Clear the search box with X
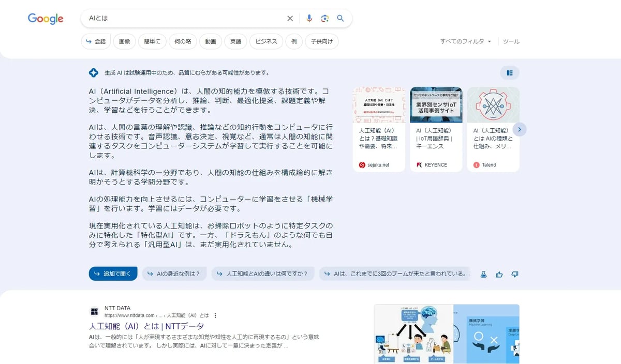 point(290,19)
